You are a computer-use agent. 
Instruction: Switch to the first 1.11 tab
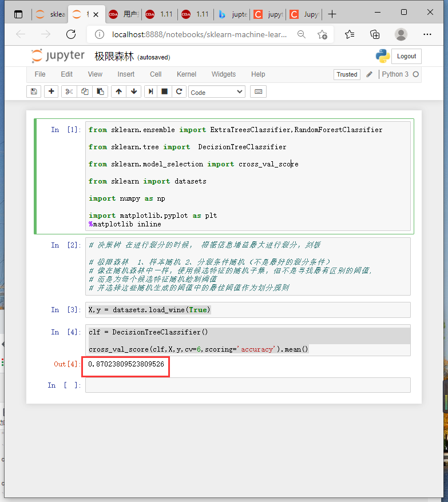pyautogui.click(x=160, y=14)
